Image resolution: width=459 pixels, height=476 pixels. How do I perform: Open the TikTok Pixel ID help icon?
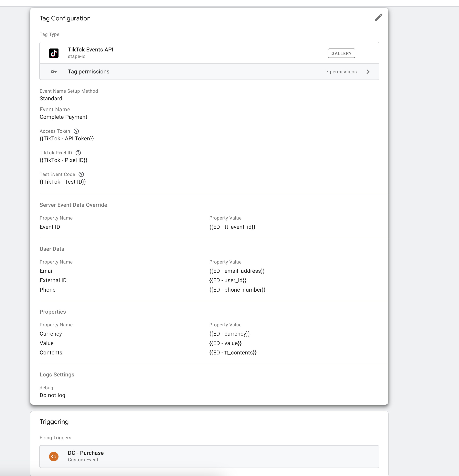(x=78, y=153)
